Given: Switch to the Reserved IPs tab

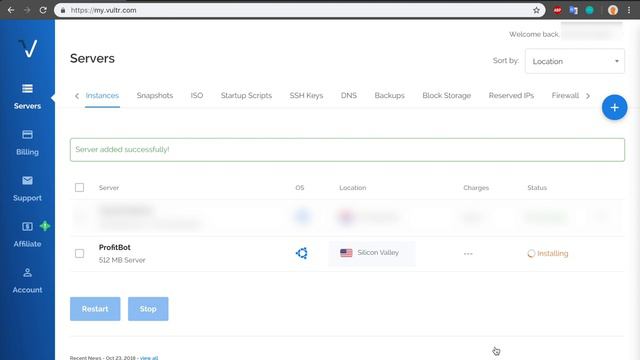Looking at the screenshot, I should 511,96.
